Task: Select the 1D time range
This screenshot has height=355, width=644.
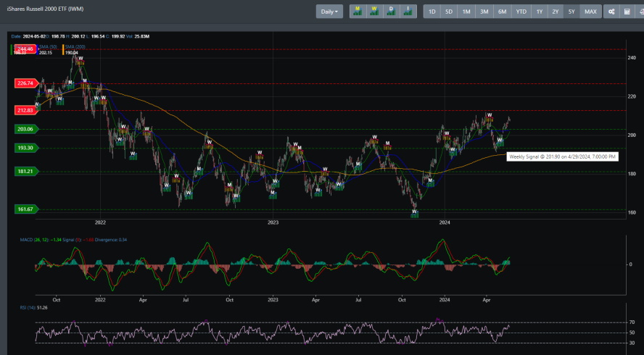Action: coord(432,12)
